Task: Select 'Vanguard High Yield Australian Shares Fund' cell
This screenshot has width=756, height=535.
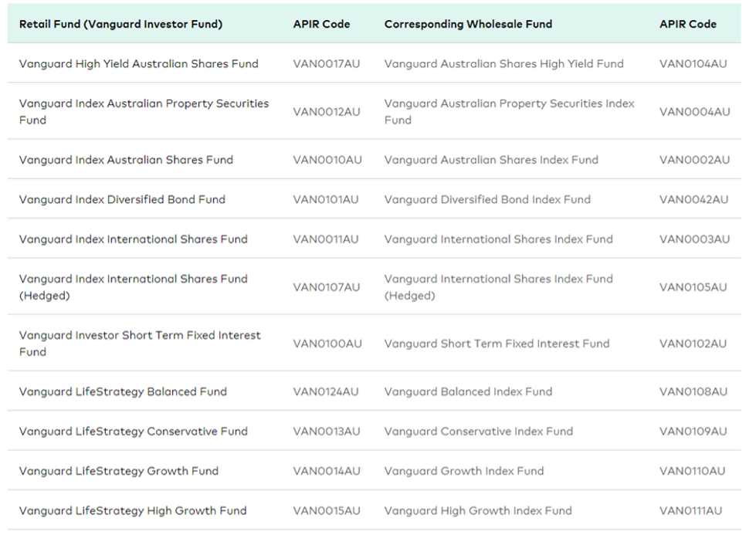Action: [139, 63]
